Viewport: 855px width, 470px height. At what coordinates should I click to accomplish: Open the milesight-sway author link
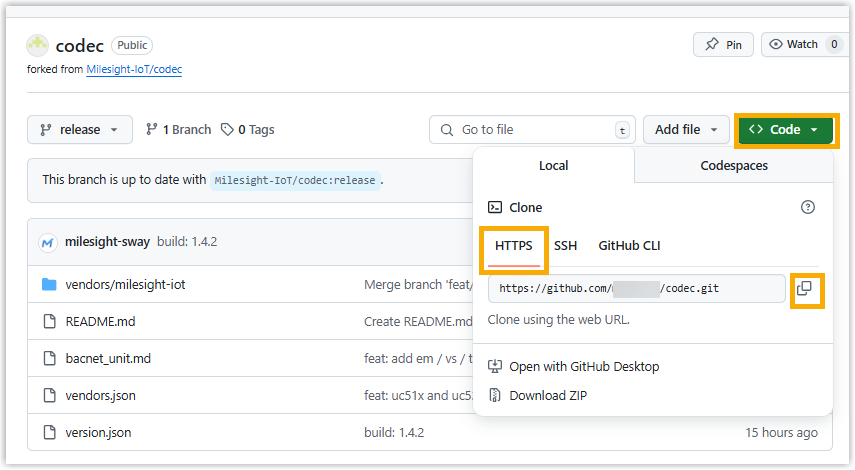tap(107, 242)
